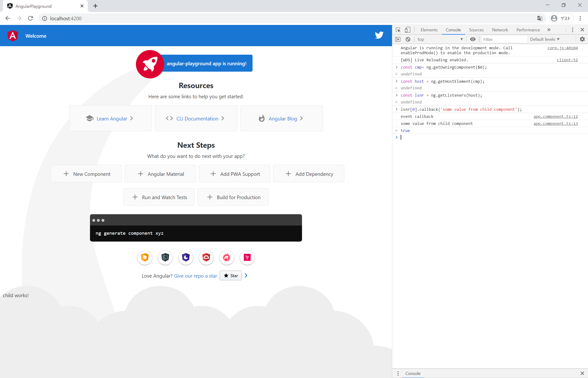
Task: Open the Default levels dropdown
Action: (545, 39)
